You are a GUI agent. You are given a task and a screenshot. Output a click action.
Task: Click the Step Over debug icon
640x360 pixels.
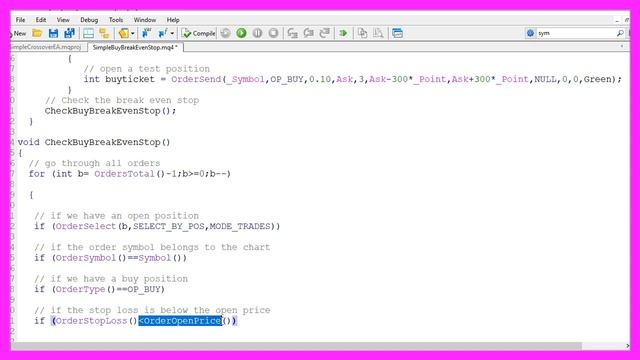pos(308,33)
